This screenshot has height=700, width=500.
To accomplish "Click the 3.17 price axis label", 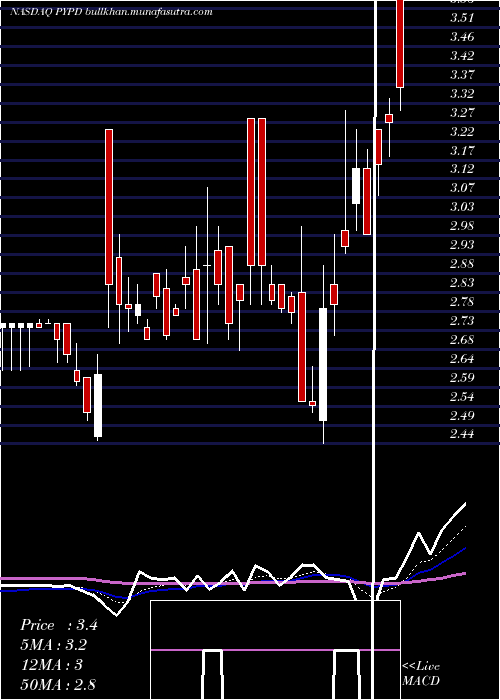I will pos(461,150).
